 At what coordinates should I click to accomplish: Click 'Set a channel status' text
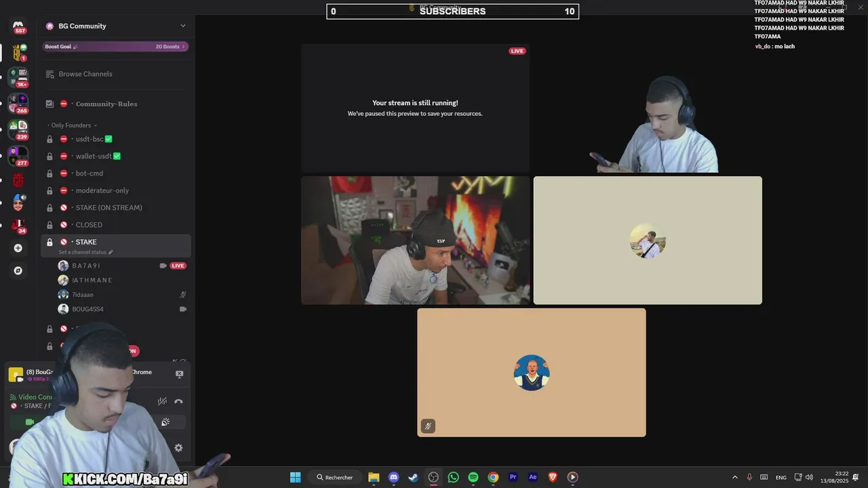pyautogui.click(x=82, y=252)
